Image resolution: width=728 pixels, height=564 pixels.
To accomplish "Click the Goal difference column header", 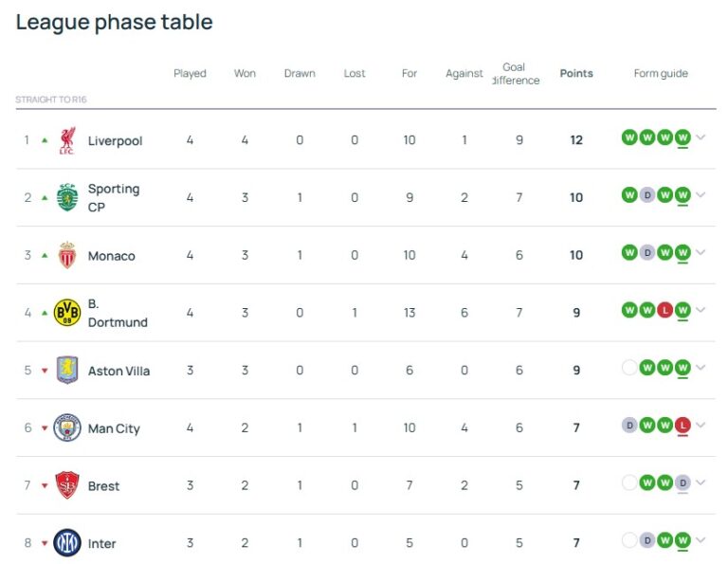I will click(515, 74).
